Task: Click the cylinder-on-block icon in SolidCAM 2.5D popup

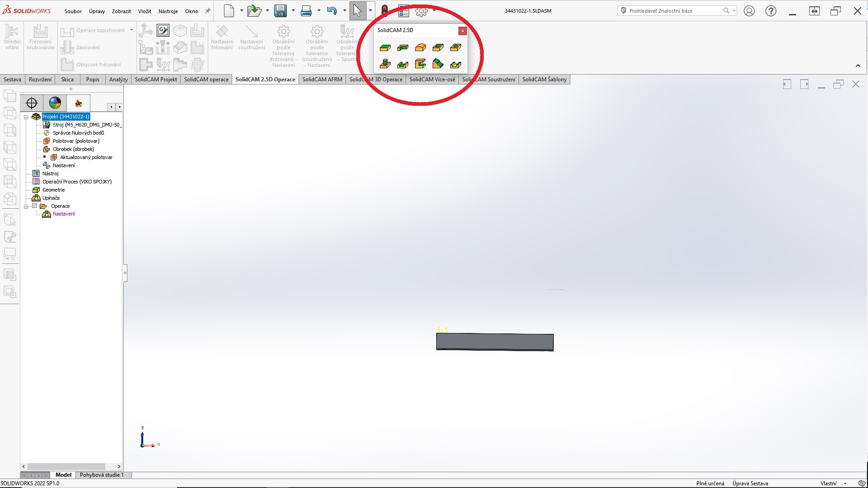Action: click(x=385, y=64)
